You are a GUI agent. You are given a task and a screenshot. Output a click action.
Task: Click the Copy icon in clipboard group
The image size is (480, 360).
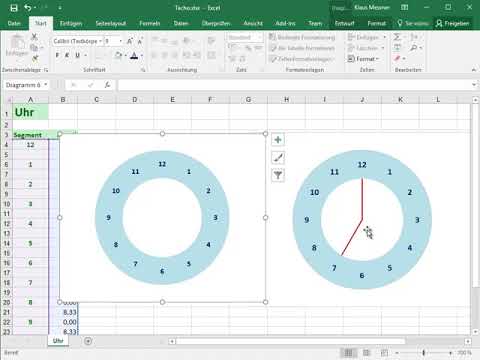34,48
